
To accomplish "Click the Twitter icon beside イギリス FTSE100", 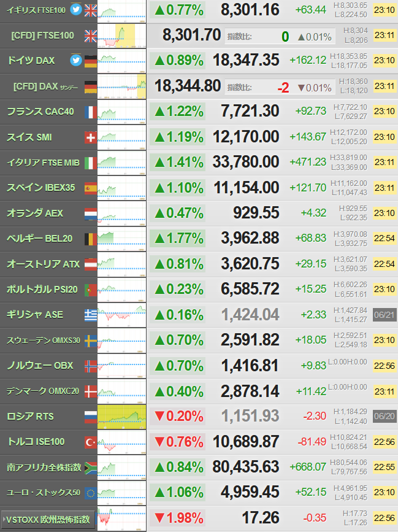I will click(x=76, y=10).
